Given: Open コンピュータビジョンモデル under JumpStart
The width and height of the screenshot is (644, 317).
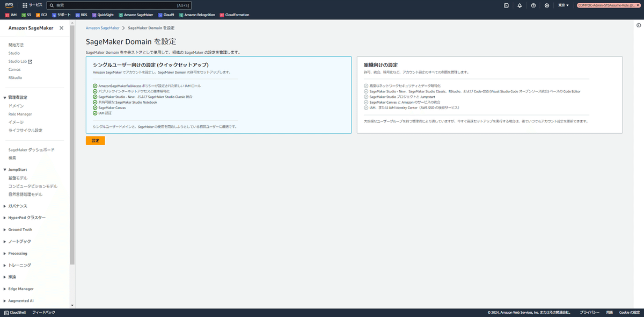Looking at the screenshot, I should 33,186.
